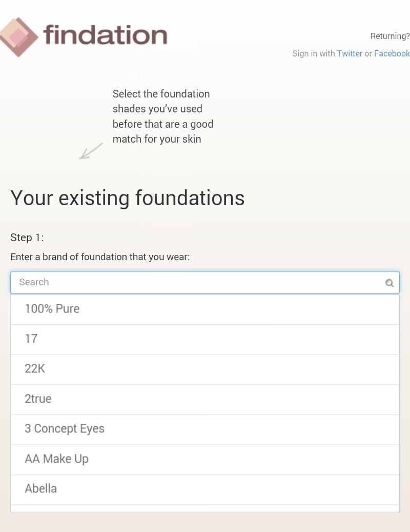Click the Your existing foundations heading
The image size is (410, 532).
128,198
